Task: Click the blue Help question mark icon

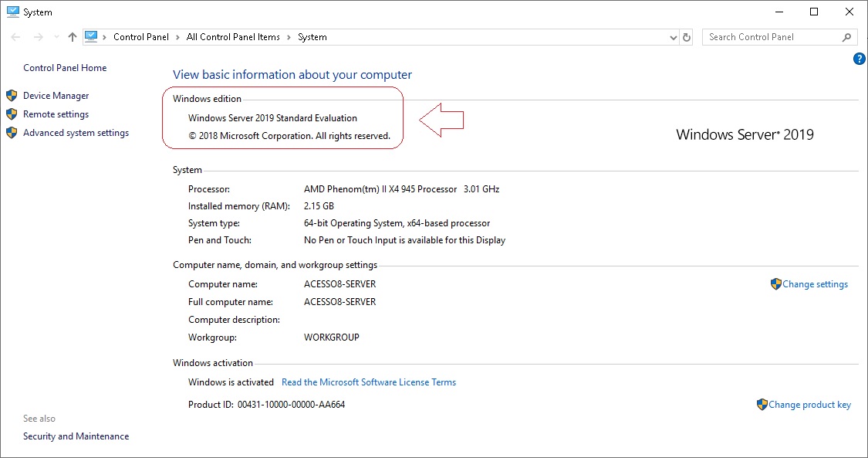Action: (x=859, y=58)
